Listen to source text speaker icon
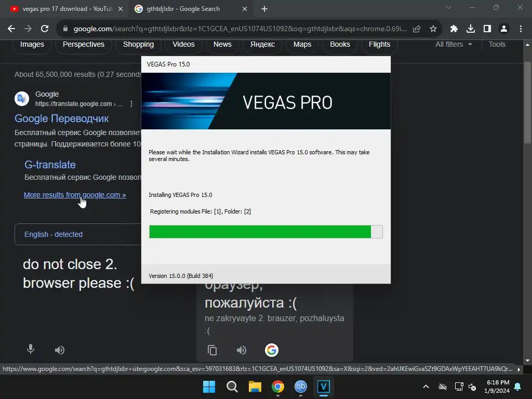The height and width of the screenshot is (399, 532). [60, 350]
